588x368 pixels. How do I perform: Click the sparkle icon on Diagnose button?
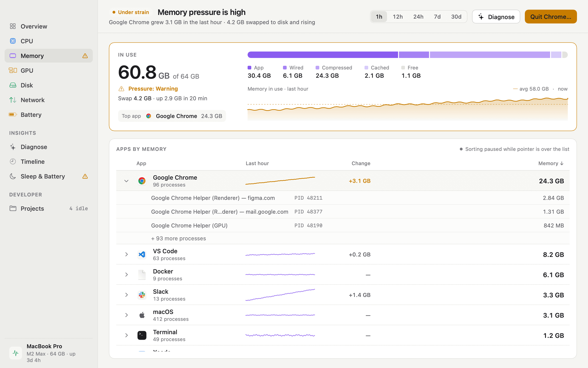[481, 17]
